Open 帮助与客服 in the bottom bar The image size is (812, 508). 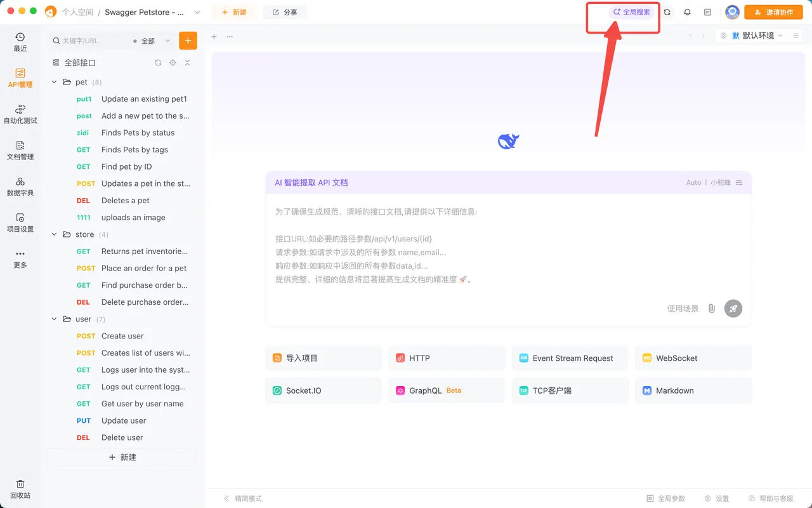click(770, 498)
